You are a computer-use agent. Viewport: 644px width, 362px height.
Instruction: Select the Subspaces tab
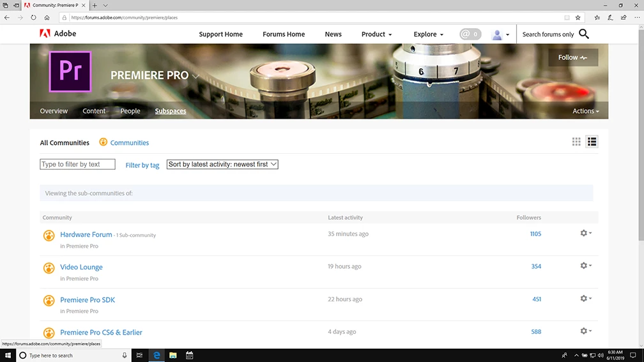[171, 111]
